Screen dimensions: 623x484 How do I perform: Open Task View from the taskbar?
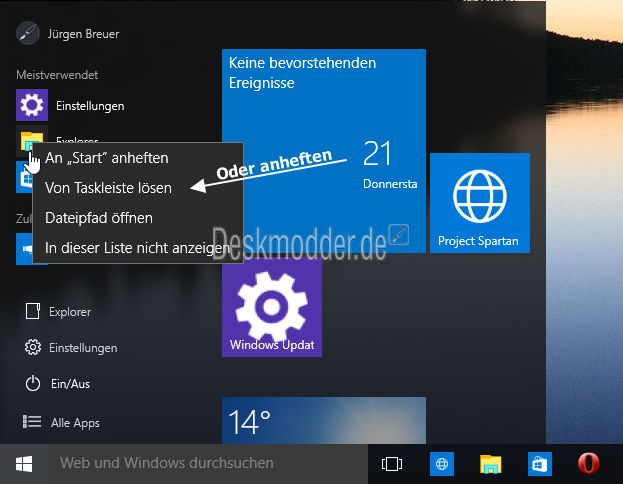391,464
